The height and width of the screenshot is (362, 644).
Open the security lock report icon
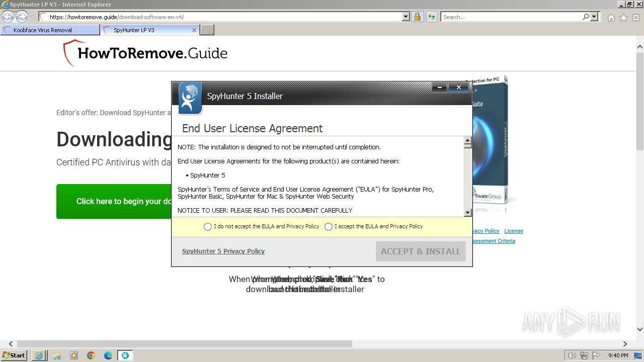(x=417, y=17)
